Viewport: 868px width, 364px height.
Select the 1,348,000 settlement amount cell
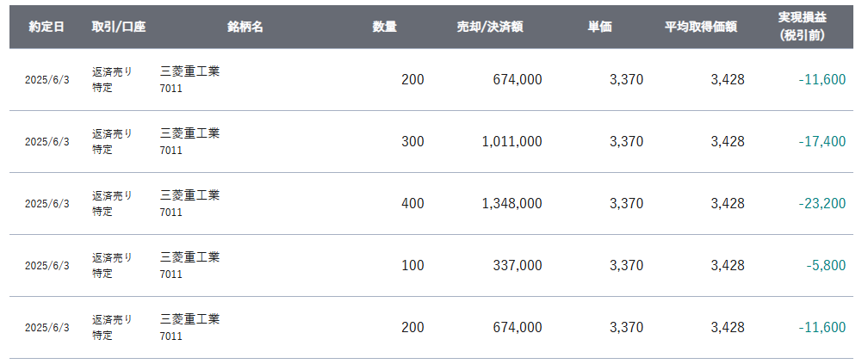tap(512, 204)
